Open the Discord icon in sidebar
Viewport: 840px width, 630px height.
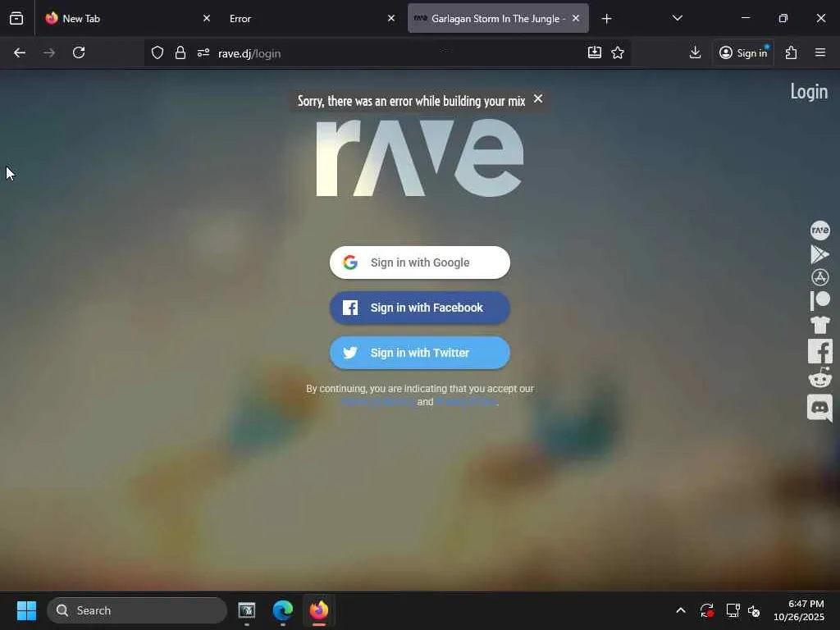tap(819, 408)
